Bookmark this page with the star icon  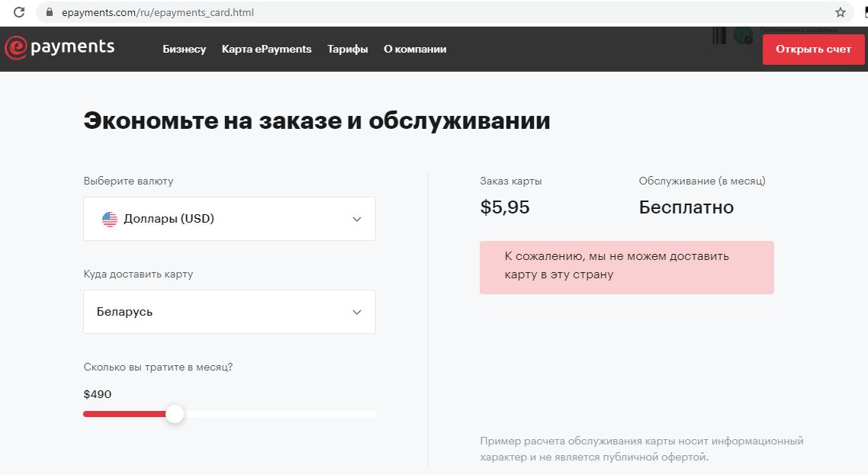coord(840,12)
